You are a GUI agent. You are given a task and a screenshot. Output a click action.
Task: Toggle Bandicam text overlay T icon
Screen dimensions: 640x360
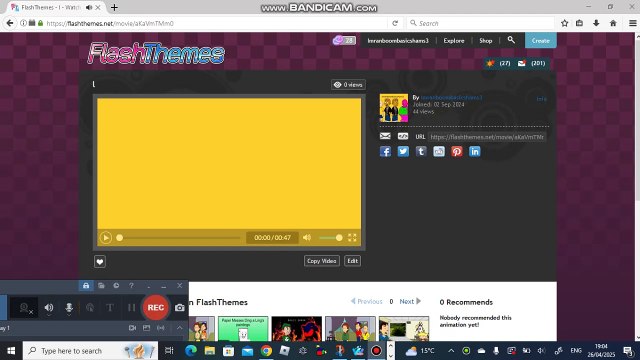pos(110,307)
